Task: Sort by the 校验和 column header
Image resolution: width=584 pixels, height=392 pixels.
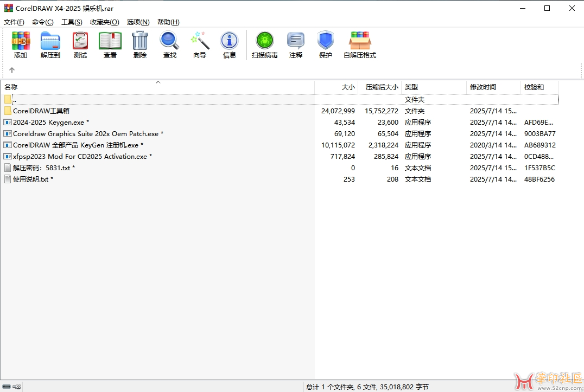Action: 539,87
